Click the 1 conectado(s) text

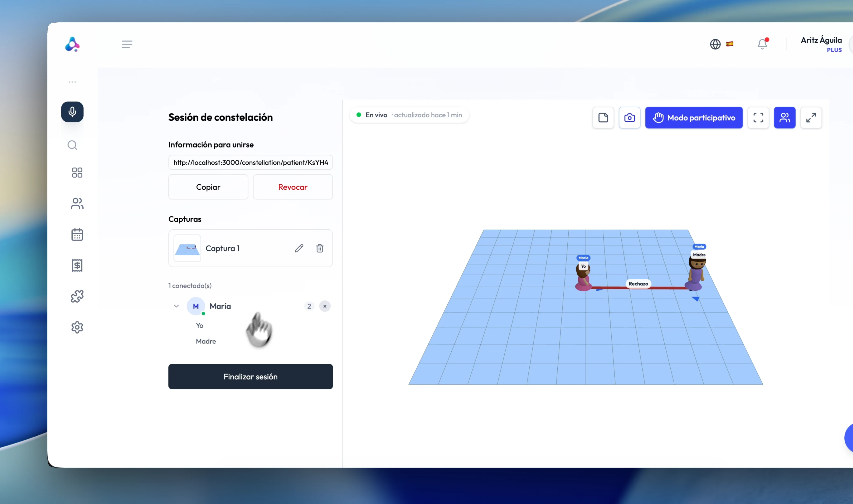(190, 286)
